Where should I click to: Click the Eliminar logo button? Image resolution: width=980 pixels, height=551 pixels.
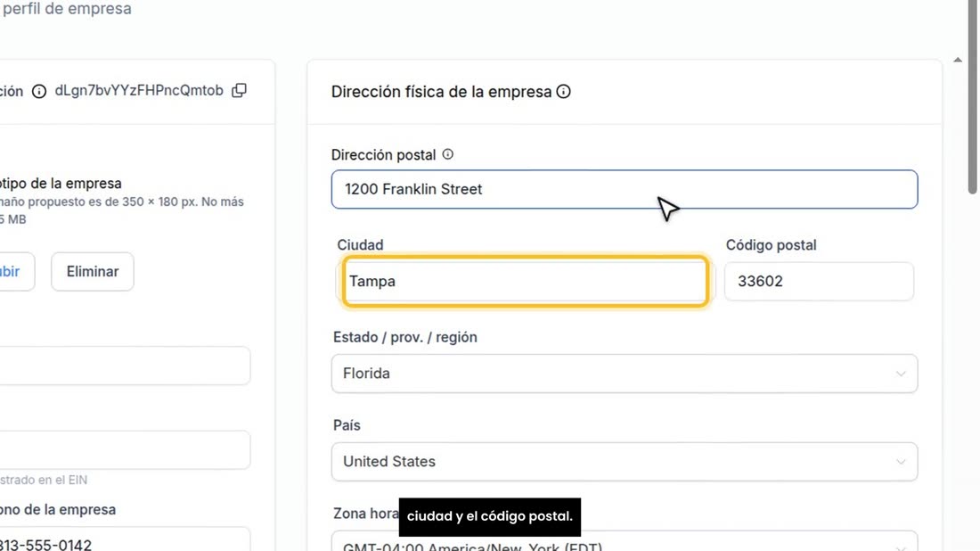(x=93, y=271)
